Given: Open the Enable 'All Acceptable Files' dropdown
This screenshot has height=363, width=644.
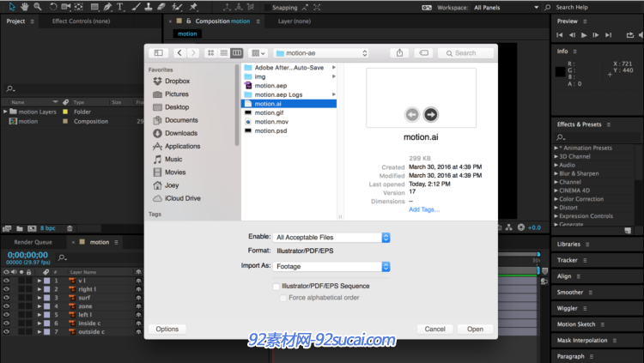Looking at the screenshot, I should click(x=331, y=238).
